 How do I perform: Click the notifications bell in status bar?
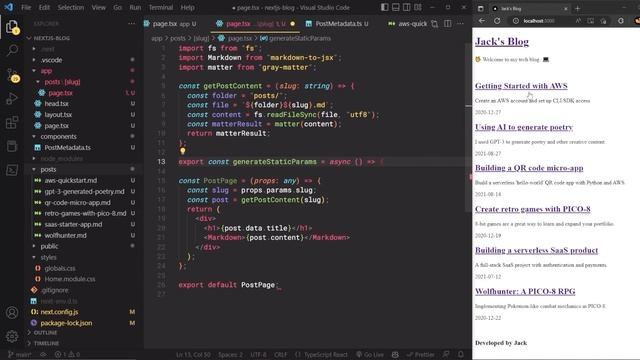pos(461,354)
